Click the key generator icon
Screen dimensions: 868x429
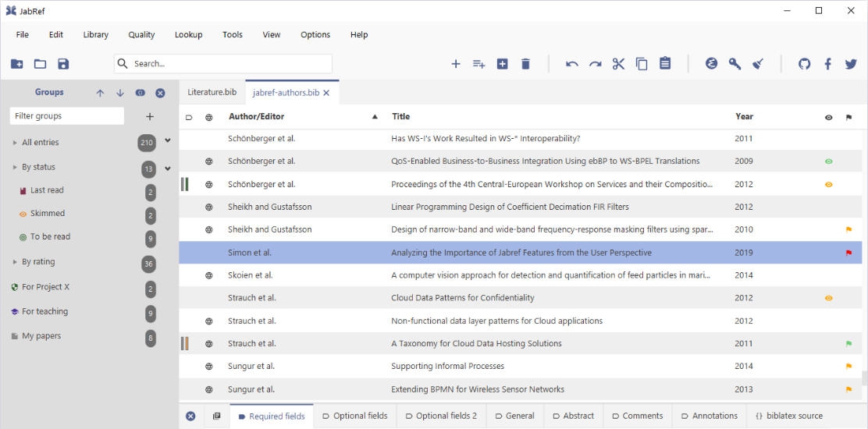click(x=735, y=63)
